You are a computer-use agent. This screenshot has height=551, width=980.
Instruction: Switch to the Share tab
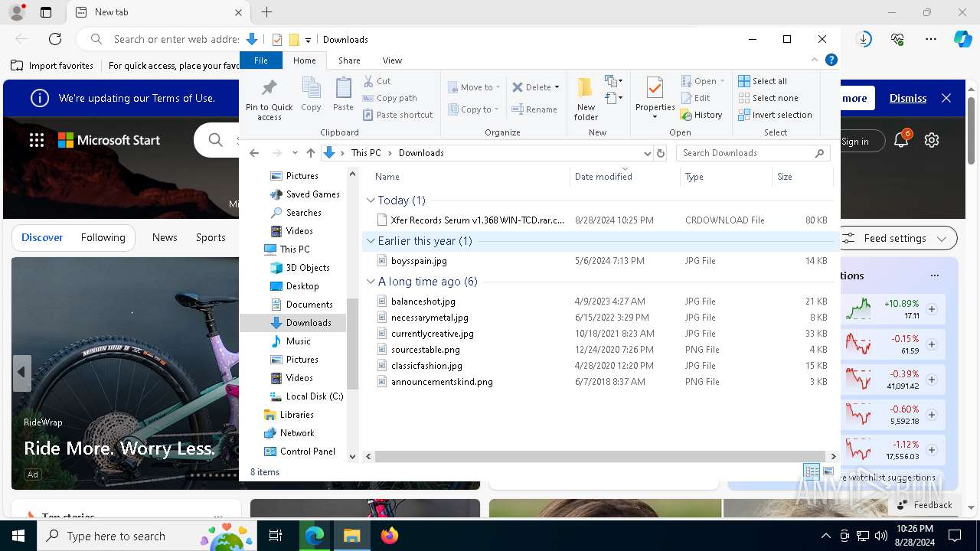point(349,60)
